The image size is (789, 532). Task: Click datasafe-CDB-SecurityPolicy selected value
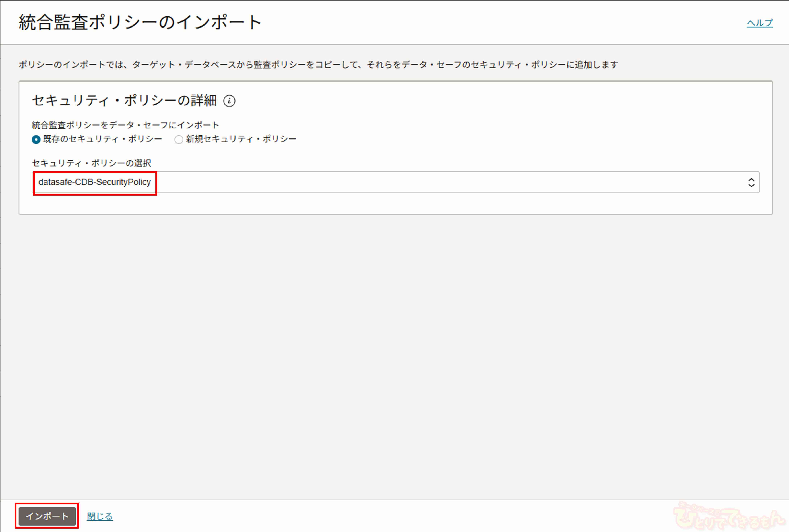click(x=94, y=182)
